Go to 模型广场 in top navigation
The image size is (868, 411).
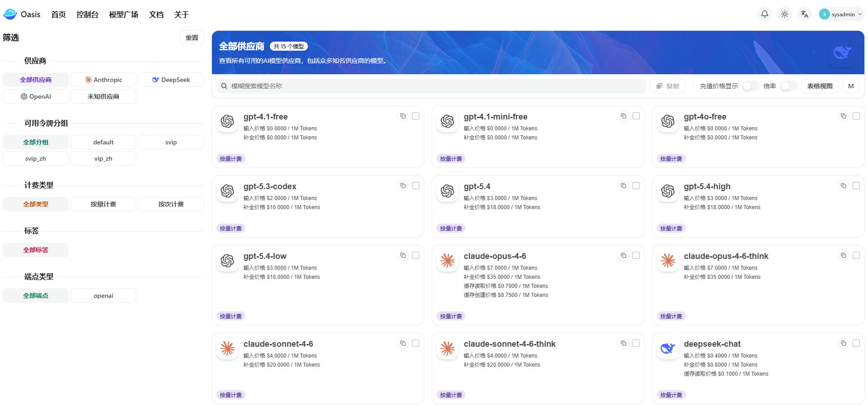point(124,14)
